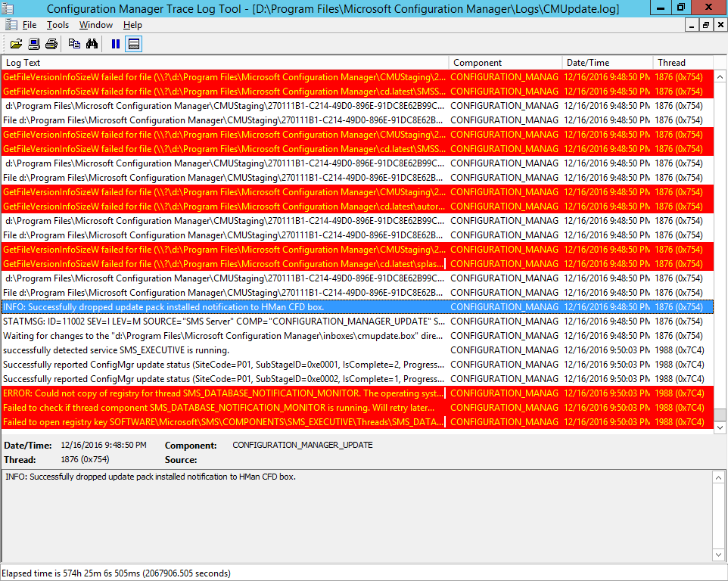Select the row with SubStageID=0xe0002
Screen dimensions: 728x581
tap(357, 379)
